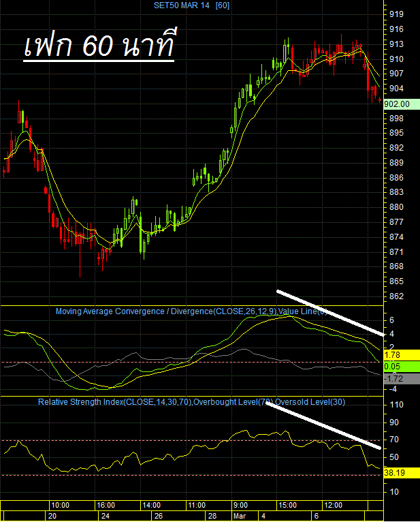
Task: Click time axis label 14:00
Action: coord(152,506)
